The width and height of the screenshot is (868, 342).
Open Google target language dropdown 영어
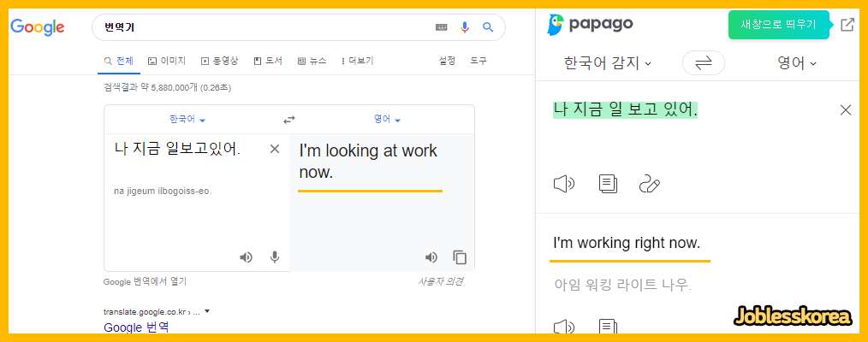(x=387, y=120)
